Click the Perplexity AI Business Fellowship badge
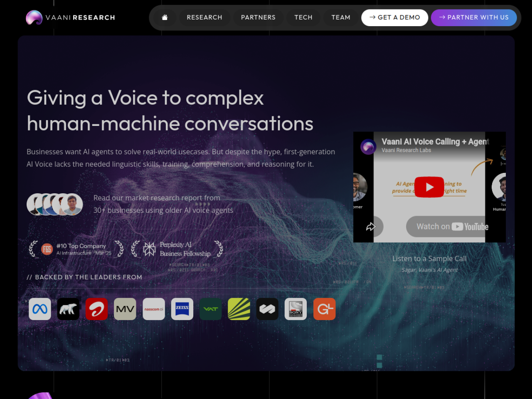The height and width of the screenshot is (399, 532). coord(177,249)
